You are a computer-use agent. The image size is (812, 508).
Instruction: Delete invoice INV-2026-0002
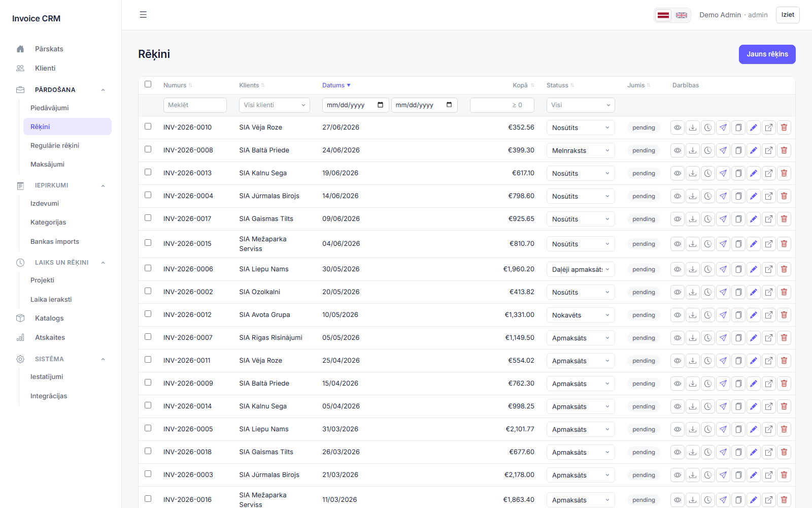coord(784,292)
